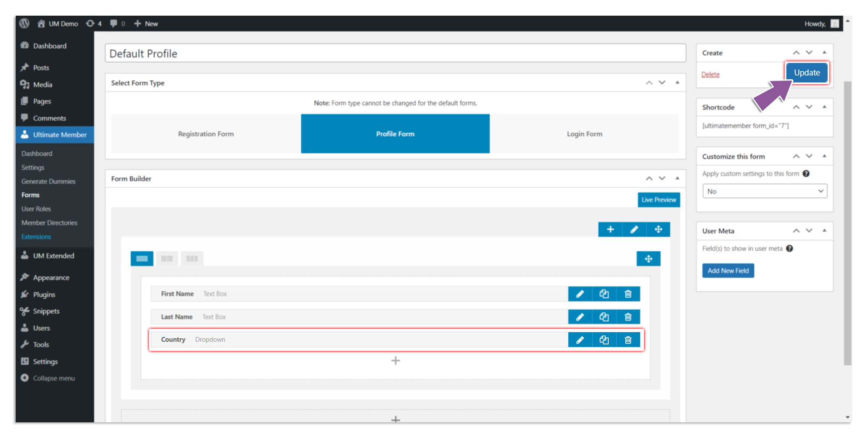This screenshot has width=868, height=438.
Task: Duplicate the Country dropdown field
Action: pyautogui.click(x=604, y=340)
